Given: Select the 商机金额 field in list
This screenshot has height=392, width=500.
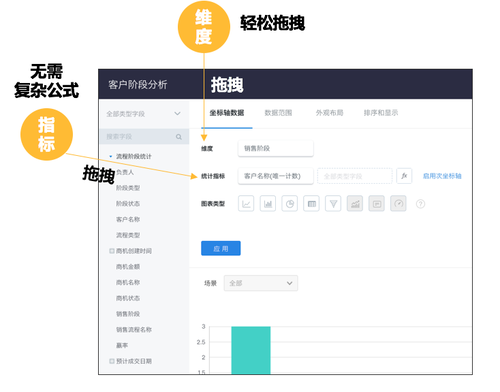Looking at the screenshot, I should coord(128,267).
